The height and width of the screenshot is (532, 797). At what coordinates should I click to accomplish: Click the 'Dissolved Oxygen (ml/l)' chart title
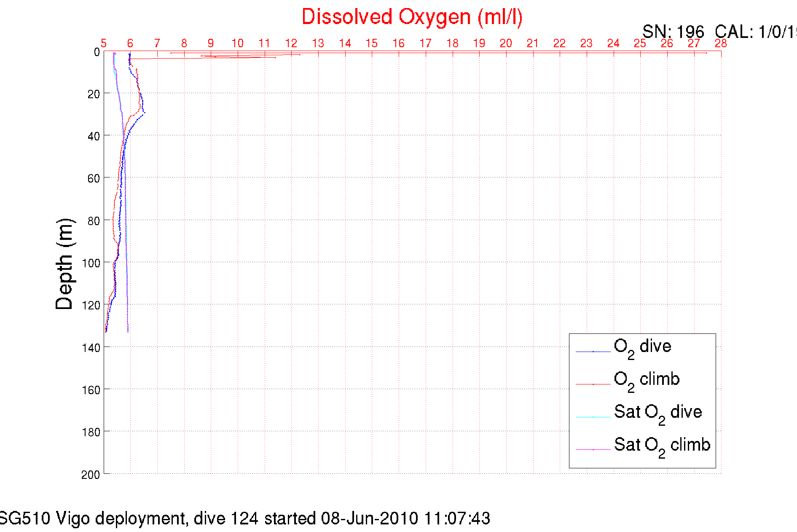412,17
